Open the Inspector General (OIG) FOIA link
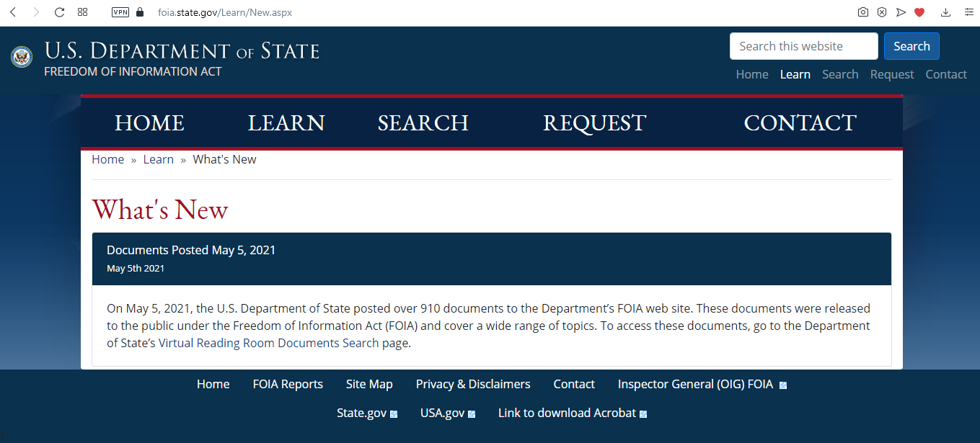Image resolution: width=980 pixels, height=443 pixels. 702,384
